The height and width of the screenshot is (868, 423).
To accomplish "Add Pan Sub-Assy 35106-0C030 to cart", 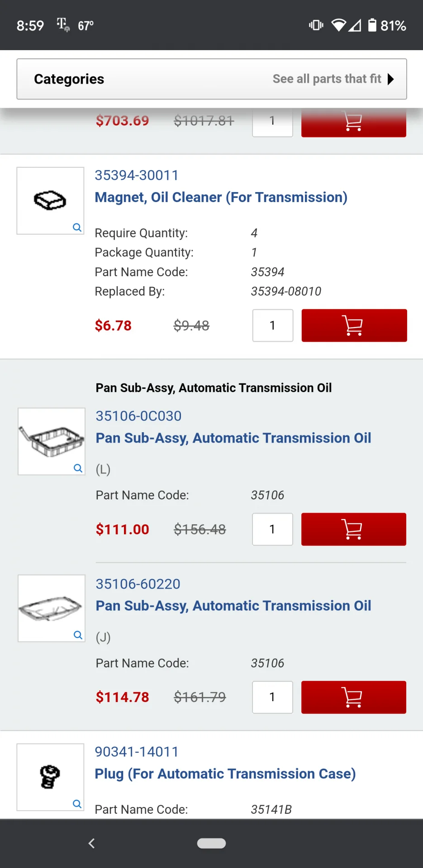I will coord(353,529).
